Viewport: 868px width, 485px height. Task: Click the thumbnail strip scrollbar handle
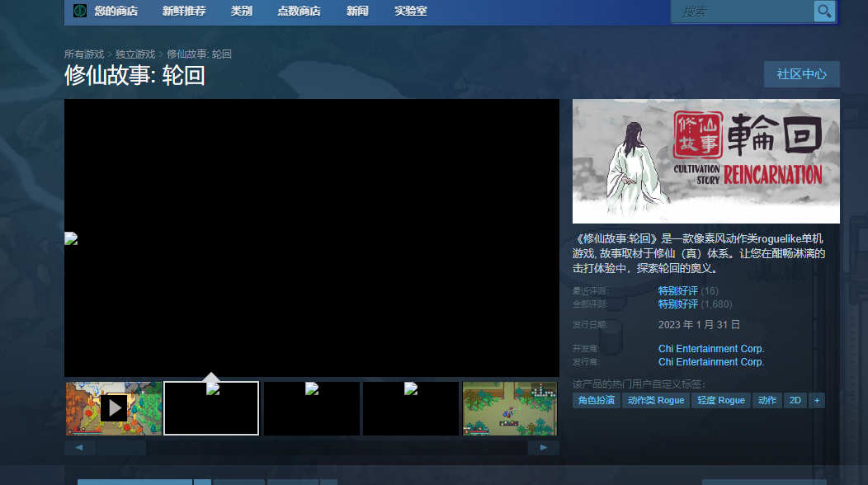[121, 447]
